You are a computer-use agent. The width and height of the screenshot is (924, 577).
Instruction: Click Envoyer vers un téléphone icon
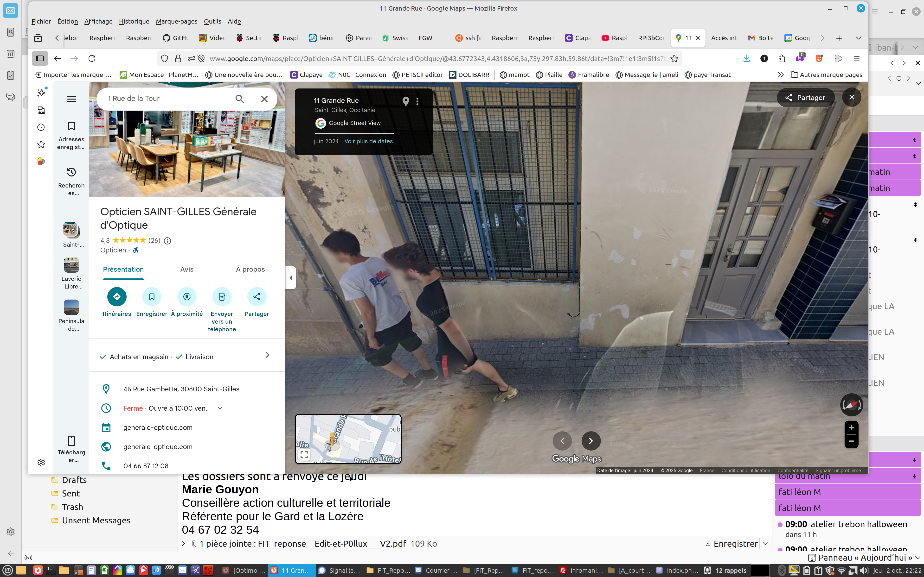click(x=222, y=296)
